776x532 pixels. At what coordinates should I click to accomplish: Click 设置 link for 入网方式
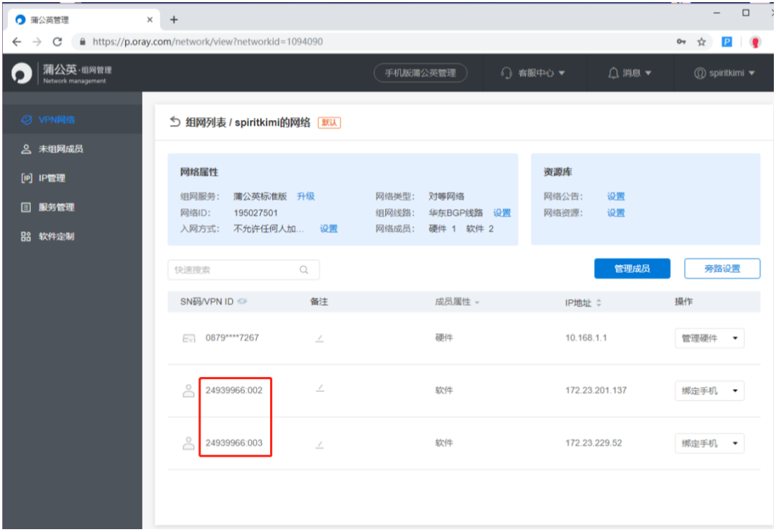[x=328, y=228]
